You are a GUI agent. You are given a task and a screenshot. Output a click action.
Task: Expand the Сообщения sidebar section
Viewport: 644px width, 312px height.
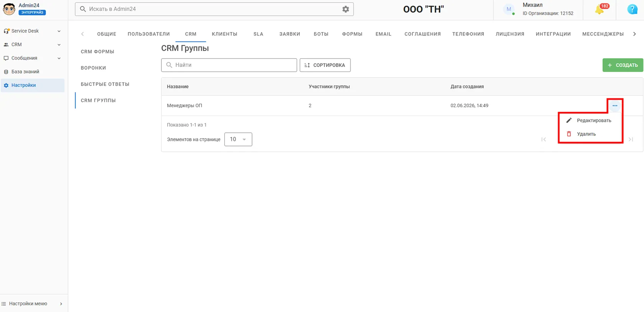32,58
